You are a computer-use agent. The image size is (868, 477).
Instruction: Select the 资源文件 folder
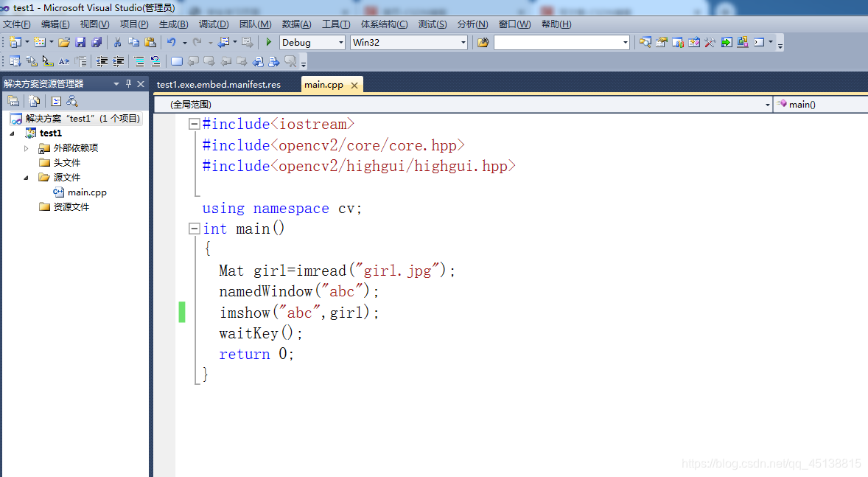71,207
